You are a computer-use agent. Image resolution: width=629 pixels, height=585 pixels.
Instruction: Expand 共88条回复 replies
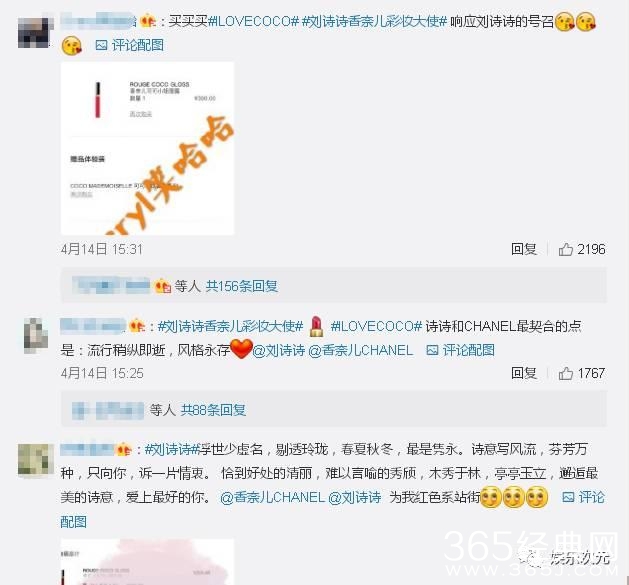[x=213, y=410]
